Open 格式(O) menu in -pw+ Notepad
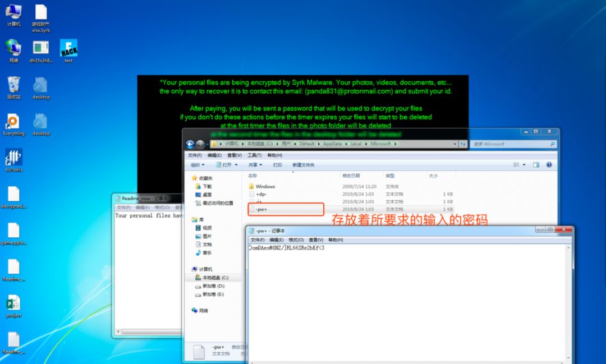The height and width of the screenshot is (364, 606). point(296,239)
